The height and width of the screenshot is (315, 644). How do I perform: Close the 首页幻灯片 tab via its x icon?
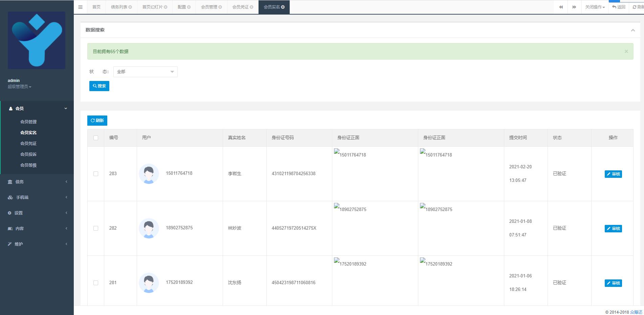point(165,7)
